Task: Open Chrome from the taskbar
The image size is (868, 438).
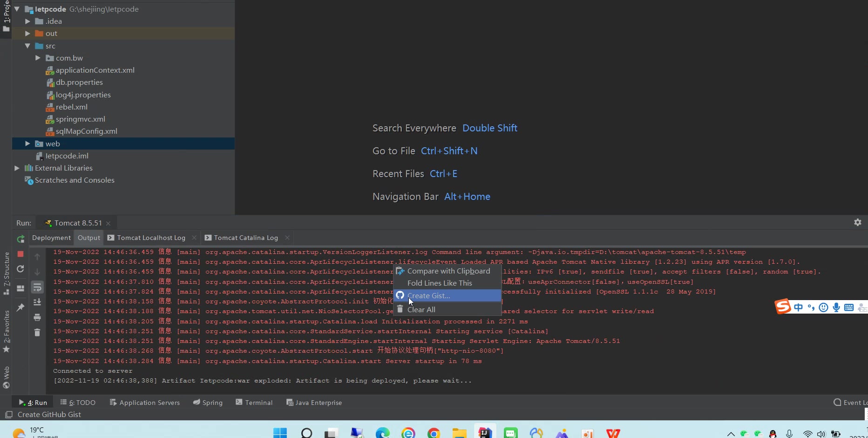Action: click(x=434, y=433)
